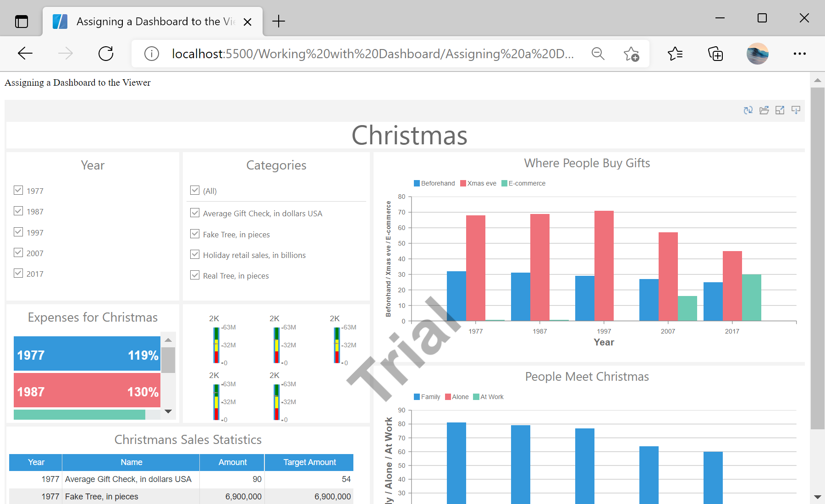This screenshot has width=825, height=504.
Task: Open a new browser tab
Action: 278,21
